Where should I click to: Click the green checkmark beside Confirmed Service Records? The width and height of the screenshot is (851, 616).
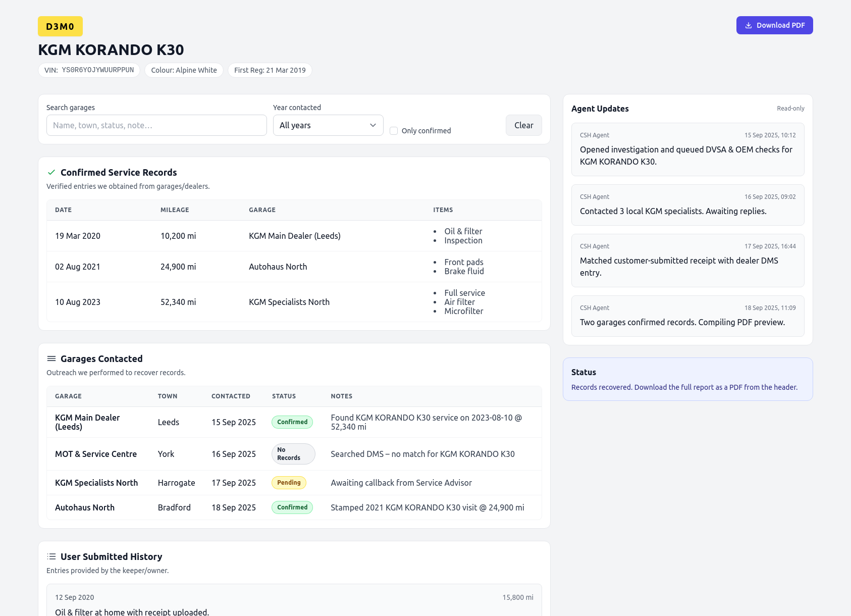(x=51, y=172)
